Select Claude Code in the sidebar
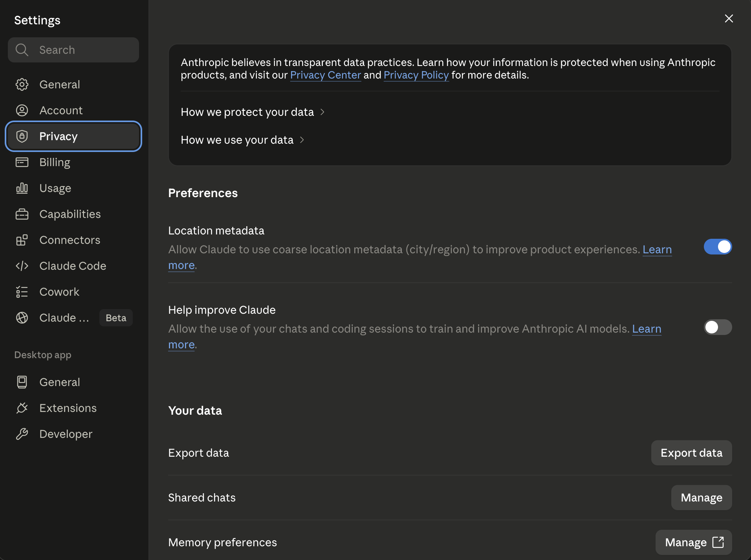The image size is (751, 560). tap(73, 266)
